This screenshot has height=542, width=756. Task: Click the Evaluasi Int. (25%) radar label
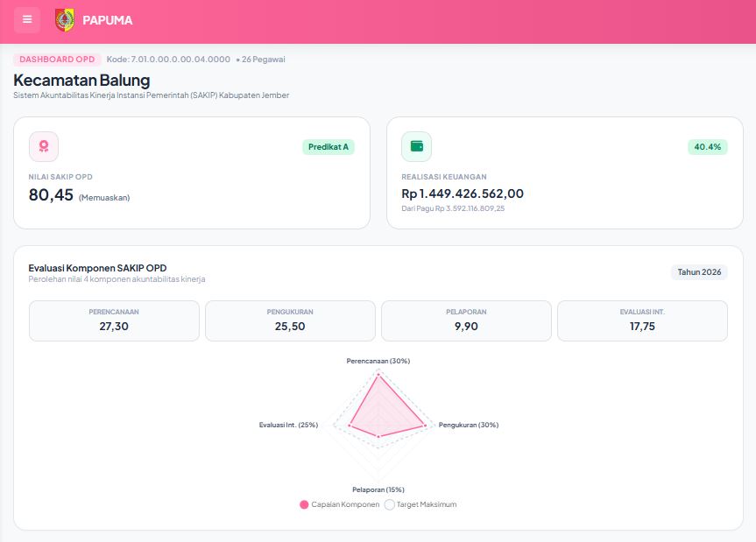click(x=288, y=425)
